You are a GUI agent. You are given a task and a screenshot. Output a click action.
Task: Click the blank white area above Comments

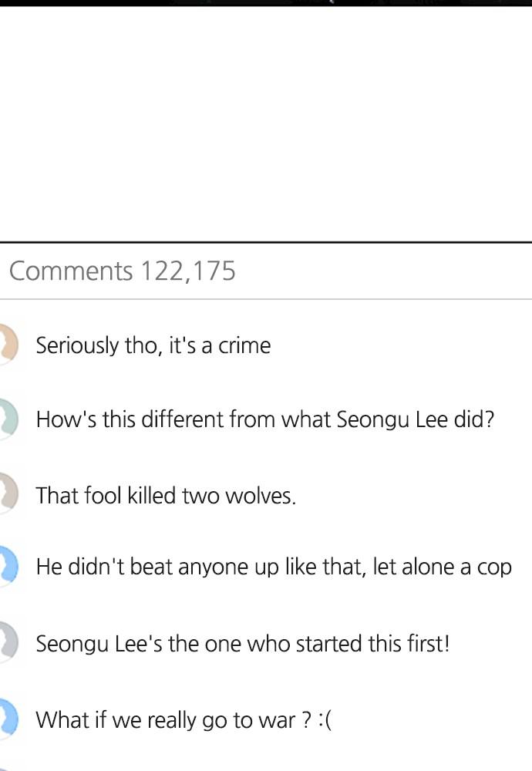point(266,123)
